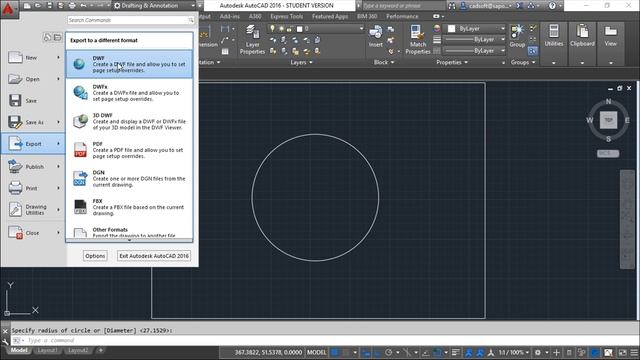Select DWF export format option
Viewport: 640px width, 360px height.
(x=129, y=64)
